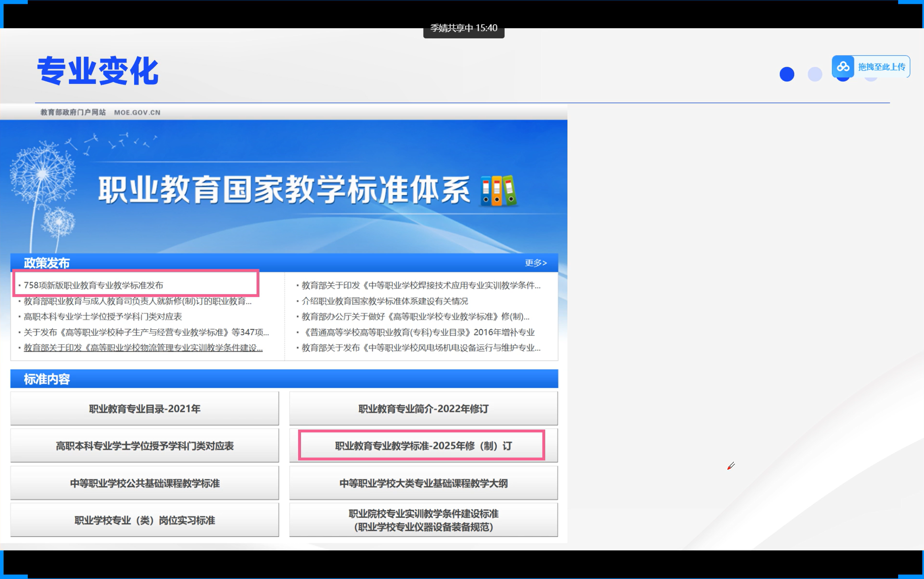Open the 758项新版职业教育专业教学标准发布 link
Viewport: 924px width, 579px height.
click(x=93, y=285)
